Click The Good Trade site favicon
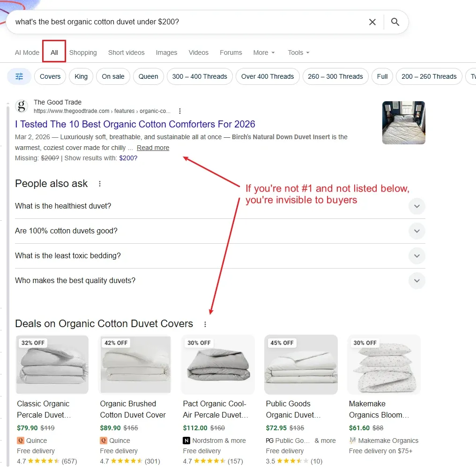This screenshot has height=471, width=476. pyautogui.click(x=21, y=106)
